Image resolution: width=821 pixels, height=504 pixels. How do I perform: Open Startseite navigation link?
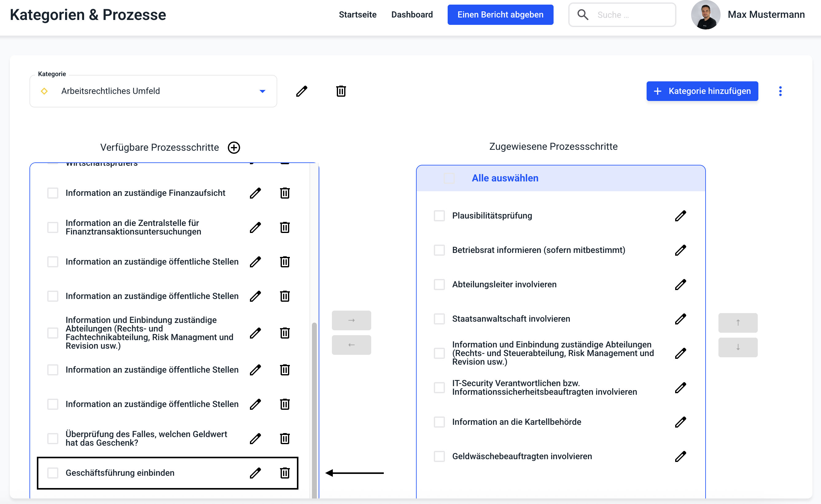[357, 15]
